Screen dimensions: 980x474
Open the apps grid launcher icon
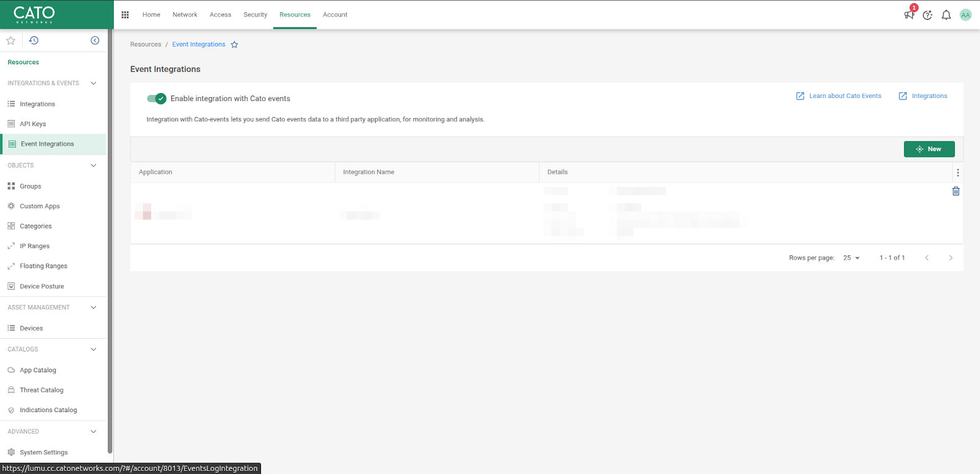coord(125,15)
